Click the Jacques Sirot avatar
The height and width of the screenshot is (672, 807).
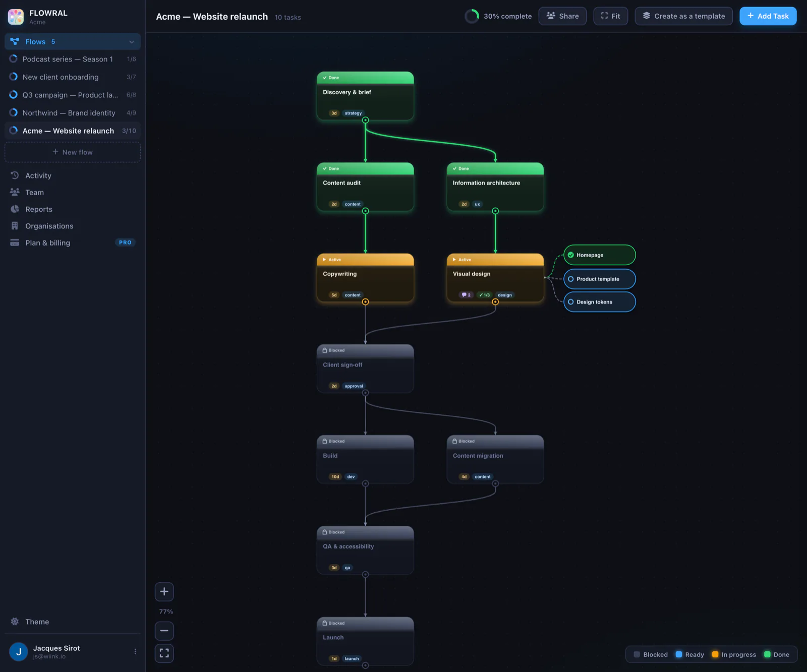[x=19, y=652]
